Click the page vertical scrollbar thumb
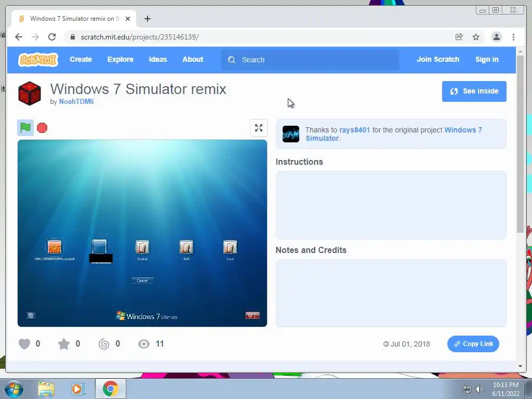 [x=521, y=143]
